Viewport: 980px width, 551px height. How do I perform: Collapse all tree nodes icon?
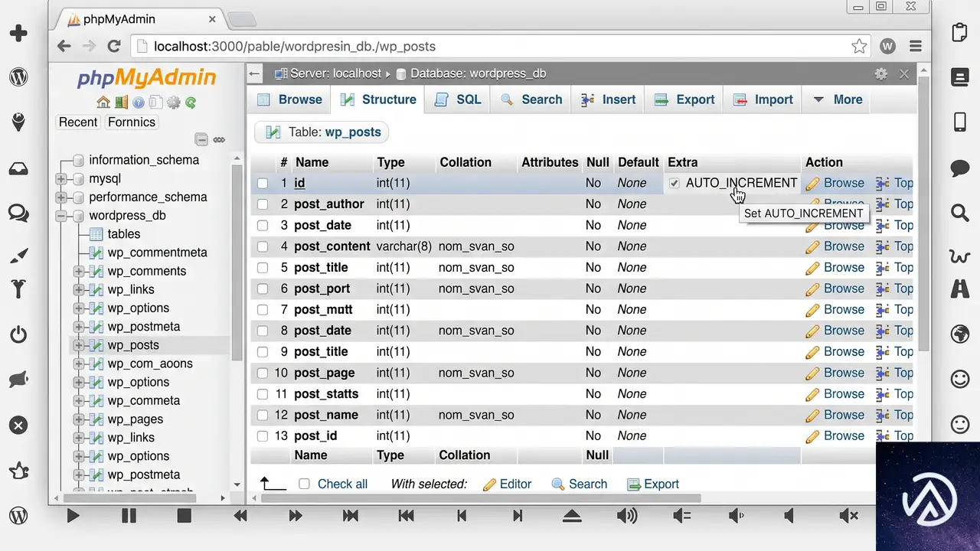point(201,140)
